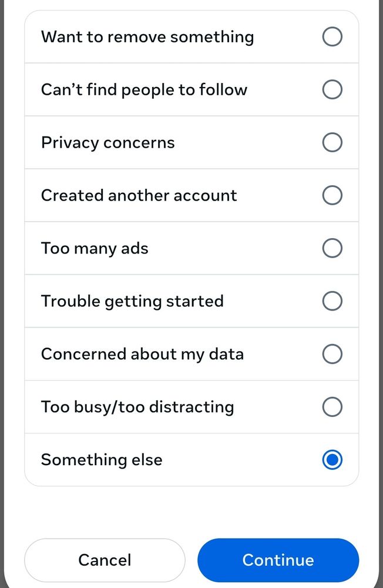Select the 'Too busy/too distracting' radio button
383x588 pixels.
pos(332,407)
